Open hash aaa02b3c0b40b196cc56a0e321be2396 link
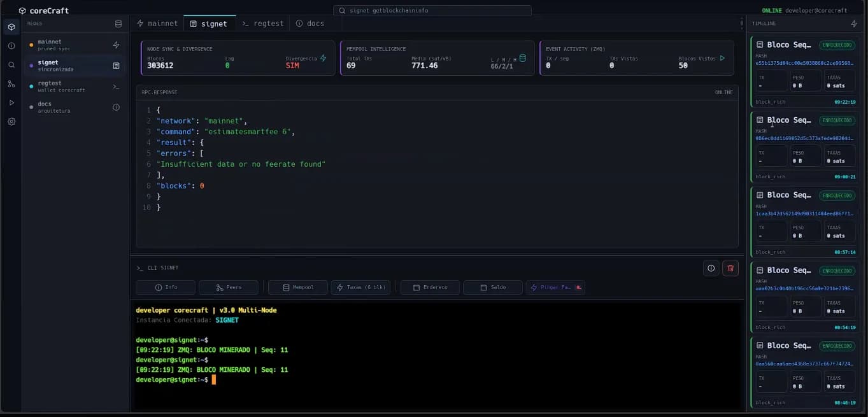This screenshot has height=417, width=868. tap(805, 288)
